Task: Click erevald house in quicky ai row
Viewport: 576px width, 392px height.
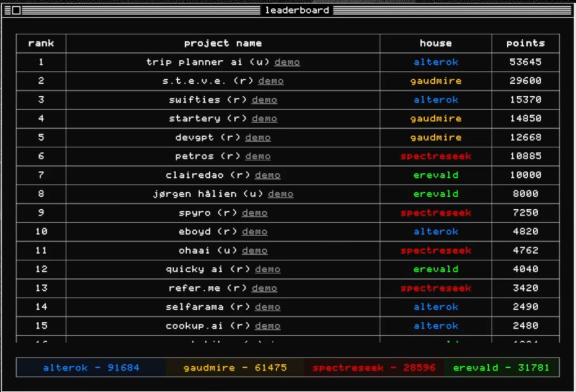Action: (436, 269)
